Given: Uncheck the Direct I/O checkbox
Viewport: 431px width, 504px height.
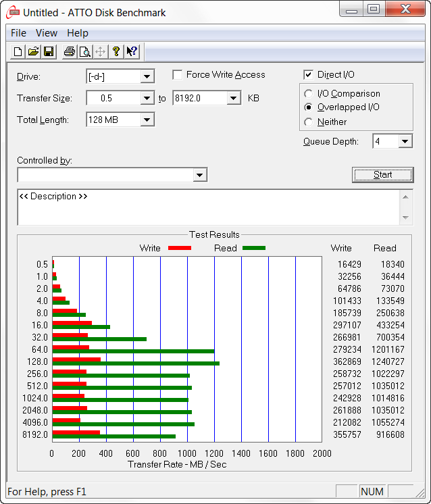Looking at the screenshot, I should [308, 75].
